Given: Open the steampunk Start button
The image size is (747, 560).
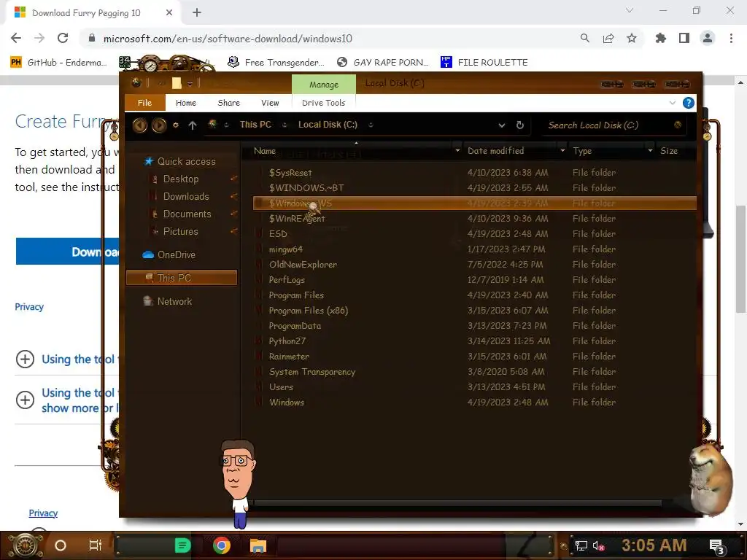Looking at the screenshot, I should (x=25, y=545).
